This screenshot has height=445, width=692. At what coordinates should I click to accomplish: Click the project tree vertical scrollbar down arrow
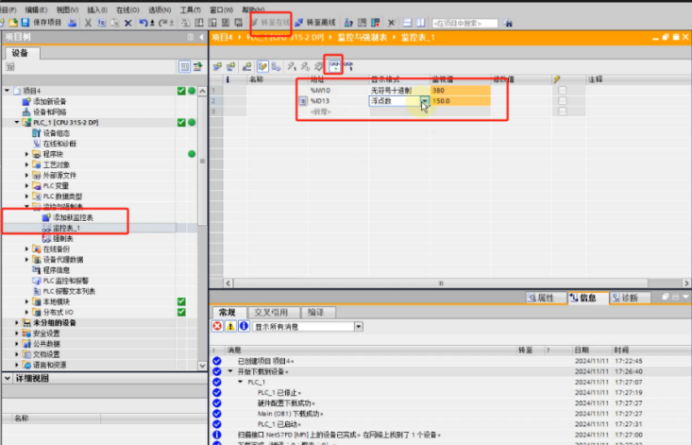[x=202, y=366]
